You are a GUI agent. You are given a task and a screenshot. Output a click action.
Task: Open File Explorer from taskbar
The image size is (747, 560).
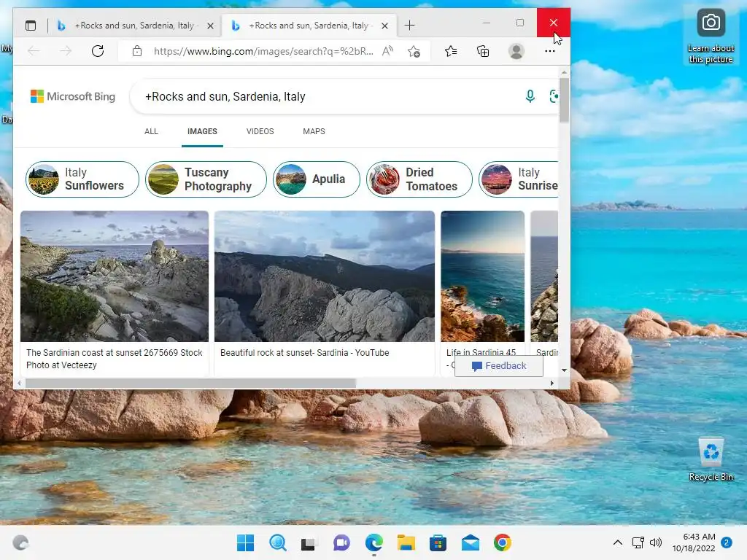coord(406,542)
